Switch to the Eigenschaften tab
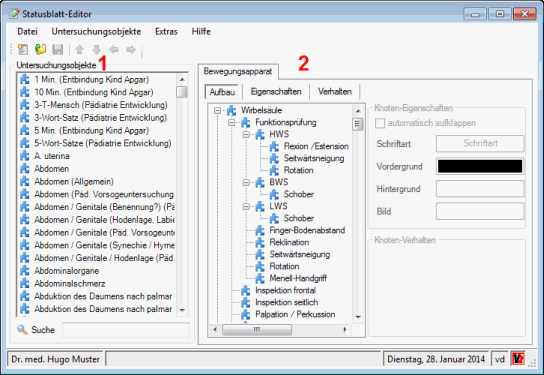The height and width of the screenshot is (375, 544). [x=276, y=92]
